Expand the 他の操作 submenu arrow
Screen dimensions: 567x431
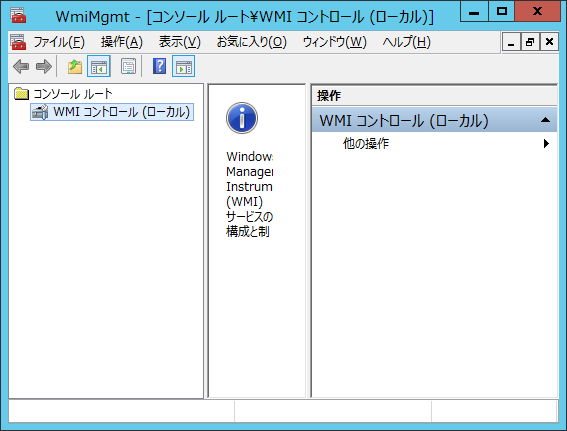click(x=546, y=144)
